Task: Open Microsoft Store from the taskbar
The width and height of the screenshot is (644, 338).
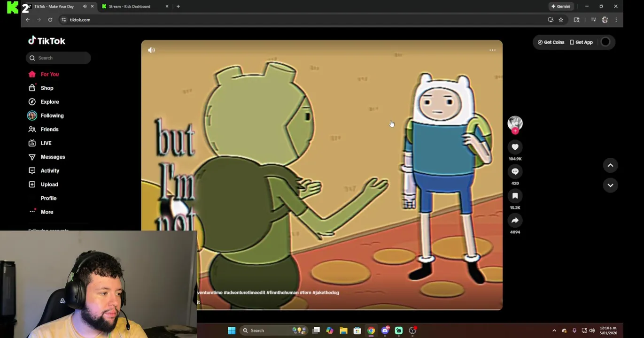Action: point(357,330)
